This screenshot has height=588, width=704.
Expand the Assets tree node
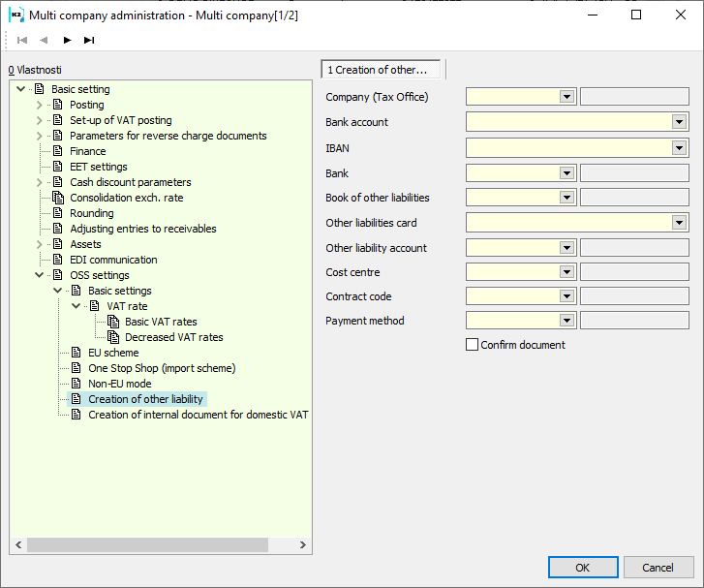pyautogui.click(x=40, y=244)
